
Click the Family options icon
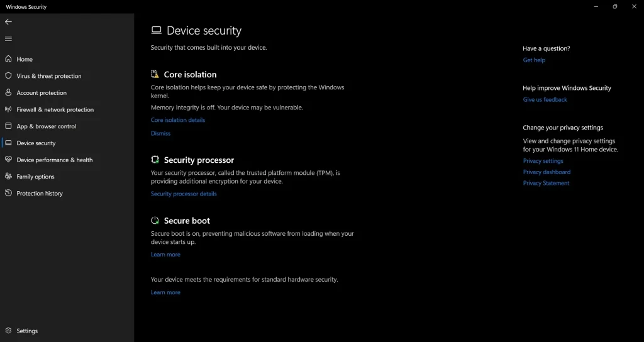tap(8, 177)
